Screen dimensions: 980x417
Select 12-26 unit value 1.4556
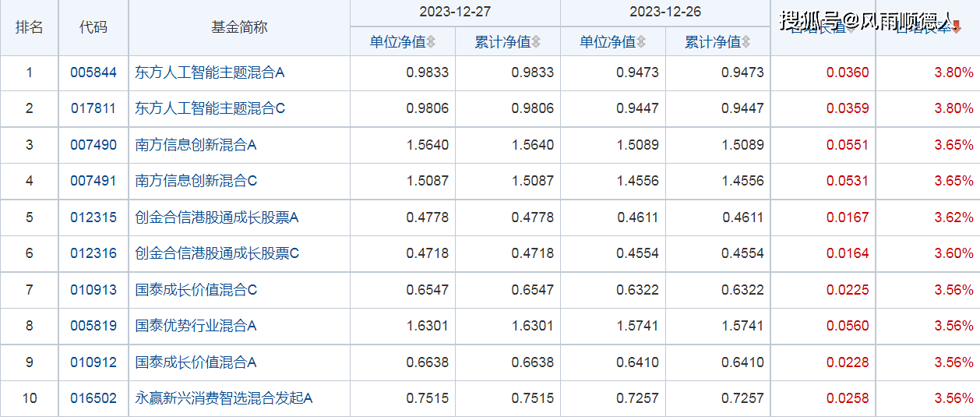pos(638,181)
